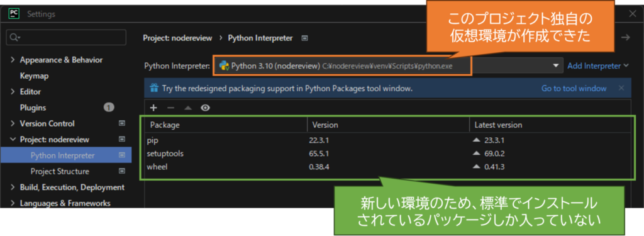This screenshot has width=644, height=236.
Task: Click the Add package plus icon
Action: tap(153, 108)
